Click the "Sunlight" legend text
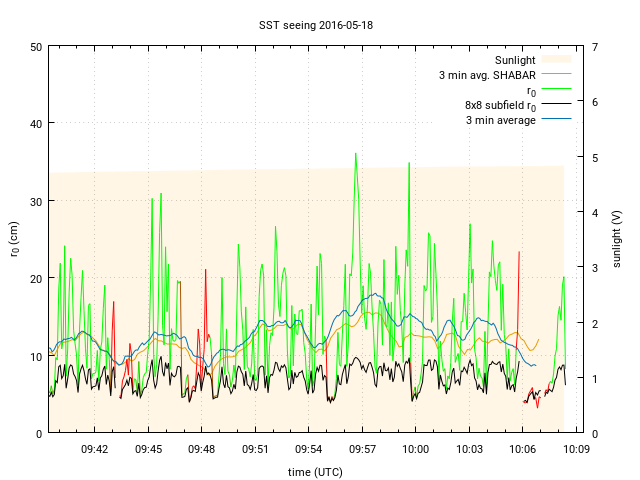Image resolution: width=640 pixels, height=480 pixels. coord(515,60)
